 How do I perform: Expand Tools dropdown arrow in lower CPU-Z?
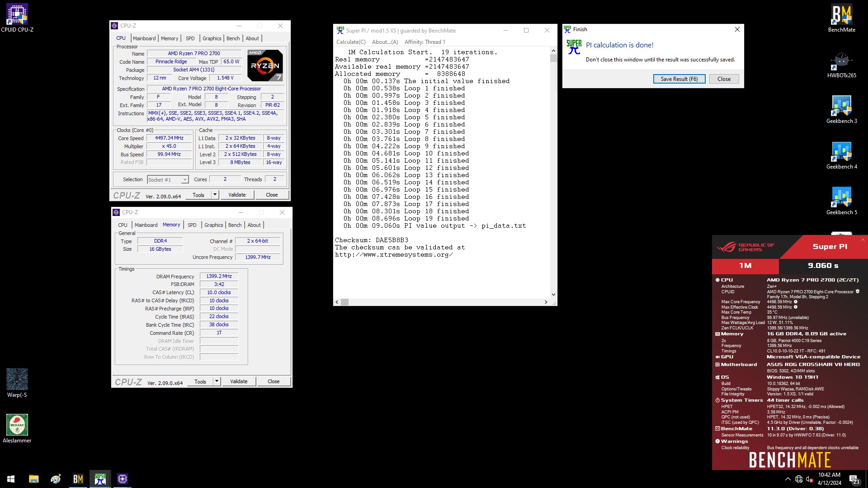217,382
